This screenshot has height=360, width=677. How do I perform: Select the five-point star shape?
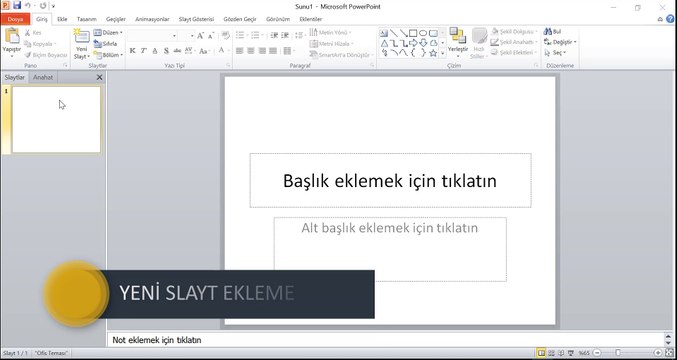[x=433, y=53]
